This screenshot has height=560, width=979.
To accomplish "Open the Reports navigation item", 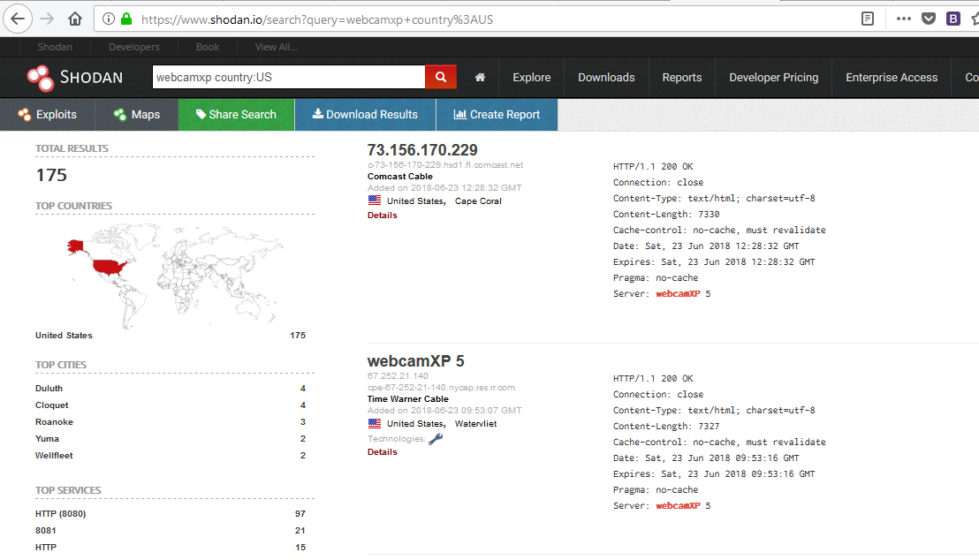I will click(682, 78).
